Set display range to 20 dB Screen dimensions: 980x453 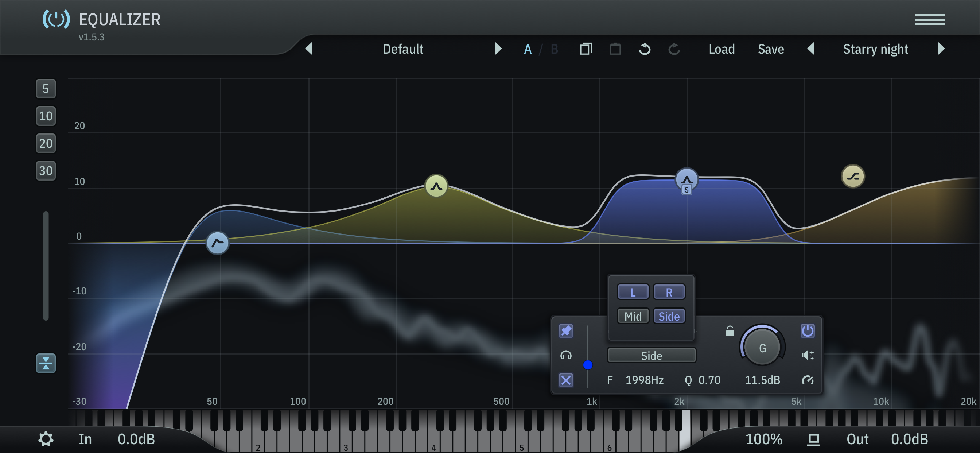46,143
